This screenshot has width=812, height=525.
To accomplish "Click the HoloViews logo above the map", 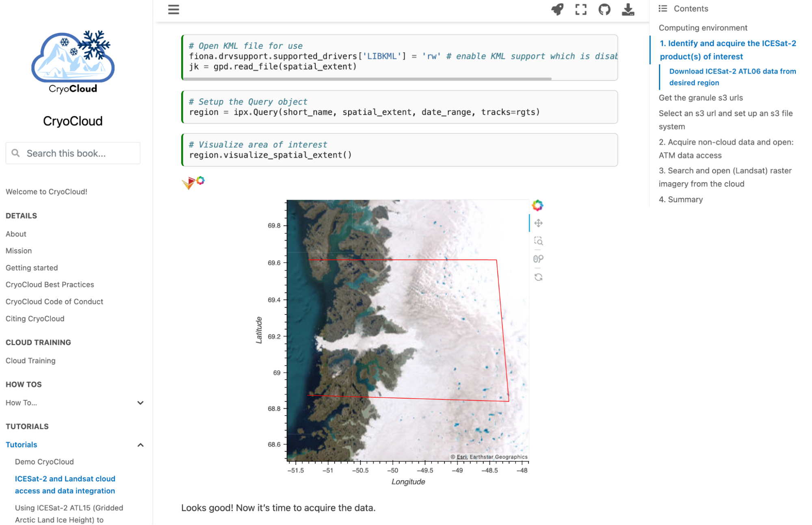I will [x=189, y=182].
